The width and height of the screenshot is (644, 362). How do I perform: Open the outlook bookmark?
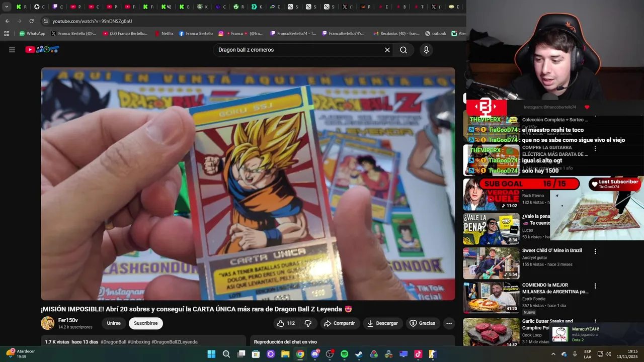(436, 34)
